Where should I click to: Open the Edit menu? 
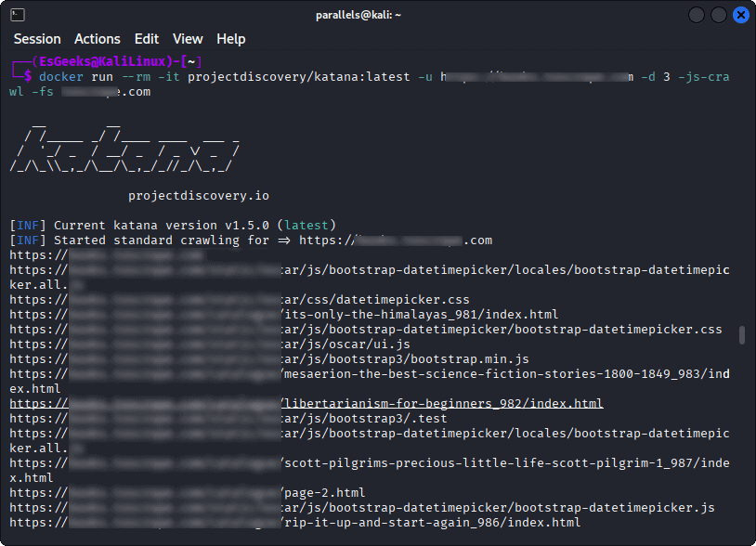tap(147, 39)
